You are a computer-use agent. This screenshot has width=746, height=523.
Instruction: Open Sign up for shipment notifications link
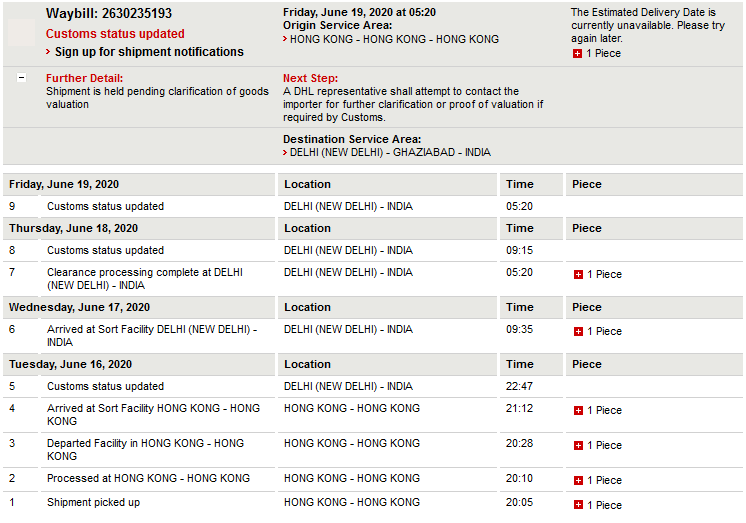click(x=149, y=51)
